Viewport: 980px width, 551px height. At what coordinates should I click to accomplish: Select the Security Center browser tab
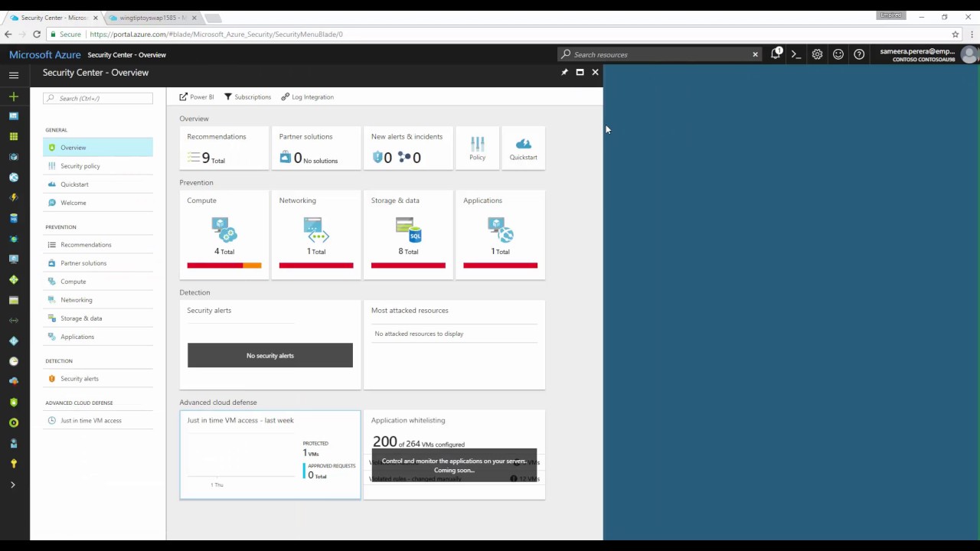pos(54,18)
